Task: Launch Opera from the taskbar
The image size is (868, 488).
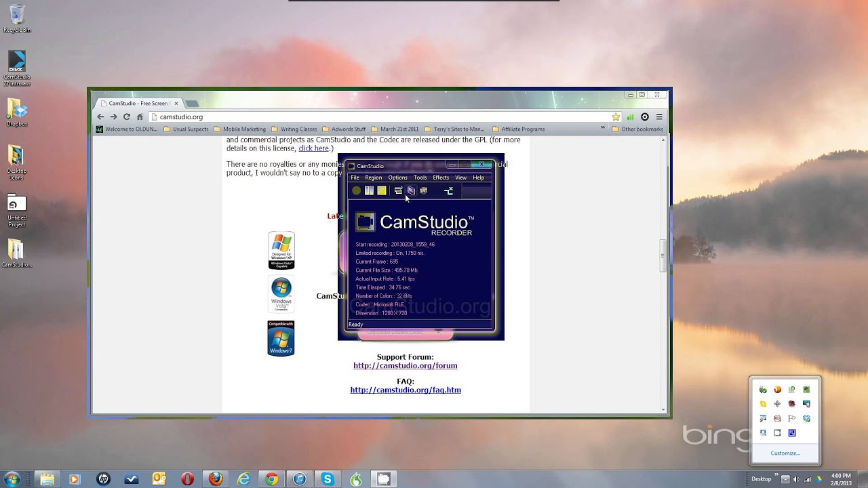Action: (188, 479)
